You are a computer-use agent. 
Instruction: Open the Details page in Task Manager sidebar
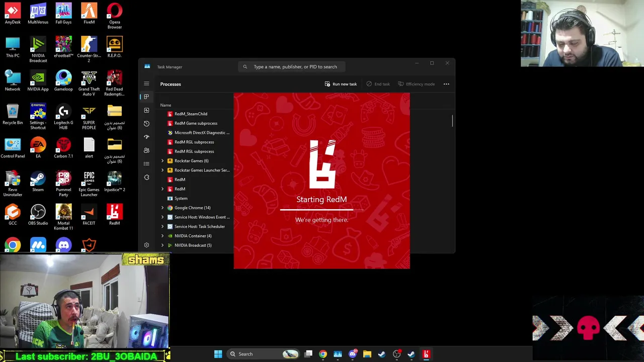point(146,164)
